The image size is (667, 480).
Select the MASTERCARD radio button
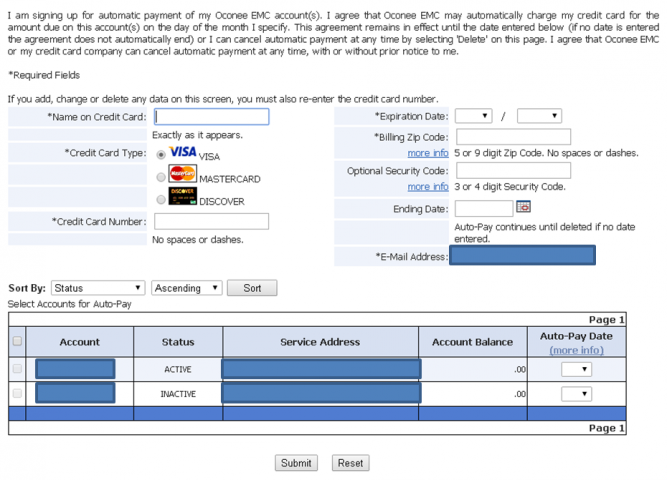point(161,177)
